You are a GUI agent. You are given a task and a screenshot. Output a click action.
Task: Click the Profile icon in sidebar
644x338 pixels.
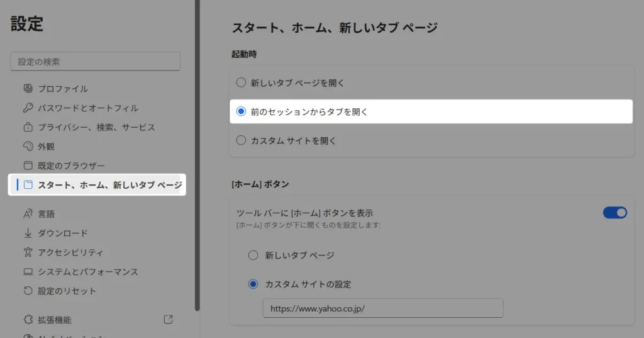pos(28,89)
